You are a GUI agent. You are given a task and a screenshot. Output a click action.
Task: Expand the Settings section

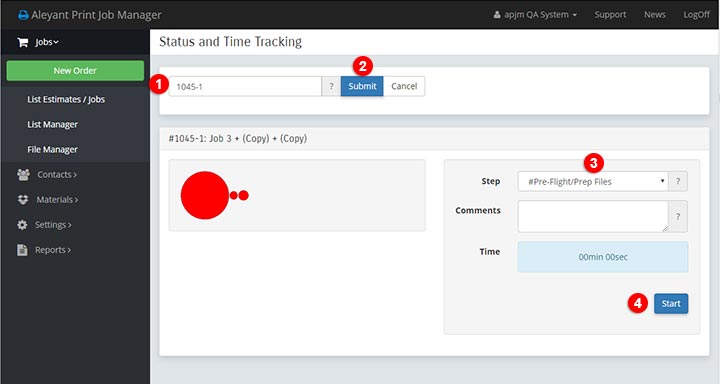(53, 225)
